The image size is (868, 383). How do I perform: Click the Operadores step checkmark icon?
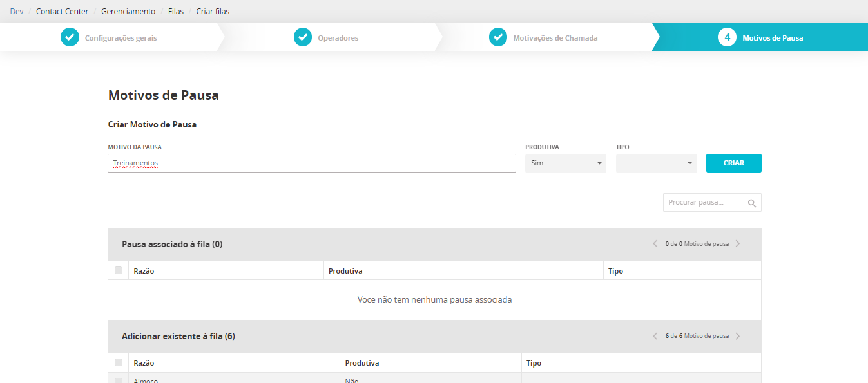point(303,37)
